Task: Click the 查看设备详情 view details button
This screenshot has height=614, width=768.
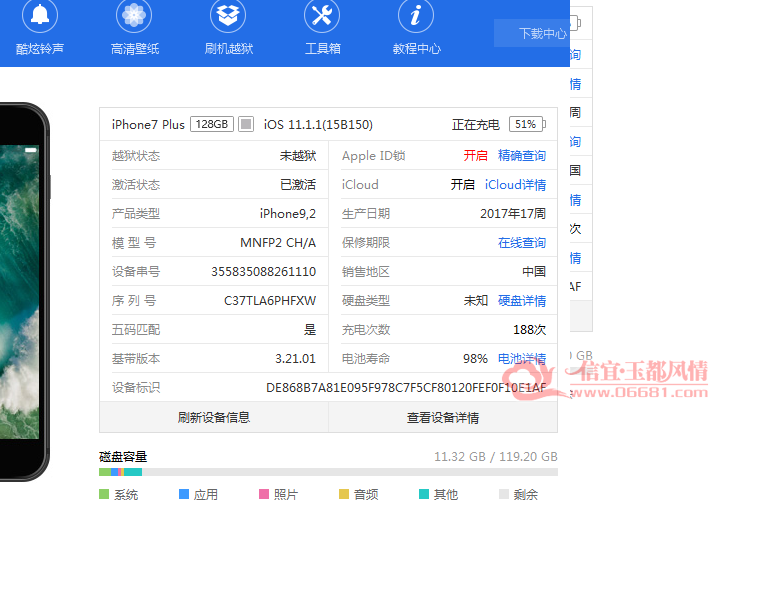Action: point(443,418)
